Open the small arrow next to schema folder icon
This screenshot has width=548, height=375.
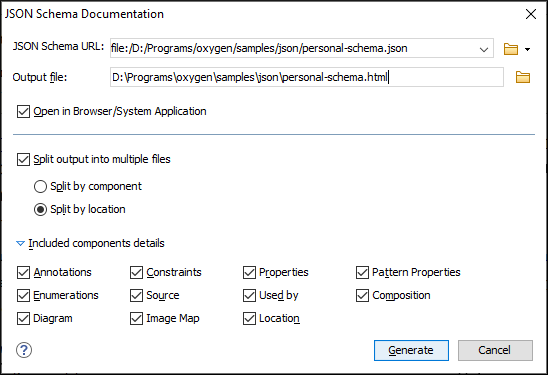[527, 49]
